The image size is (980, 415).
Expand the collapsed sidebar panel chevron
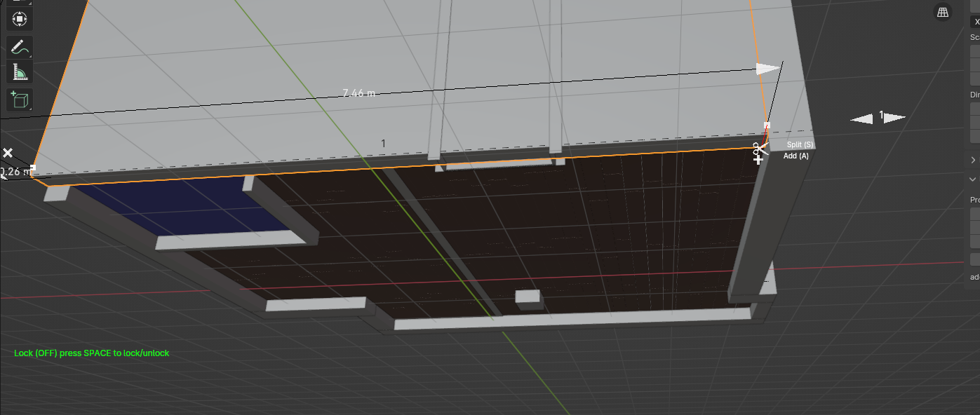tap(973, 161)
